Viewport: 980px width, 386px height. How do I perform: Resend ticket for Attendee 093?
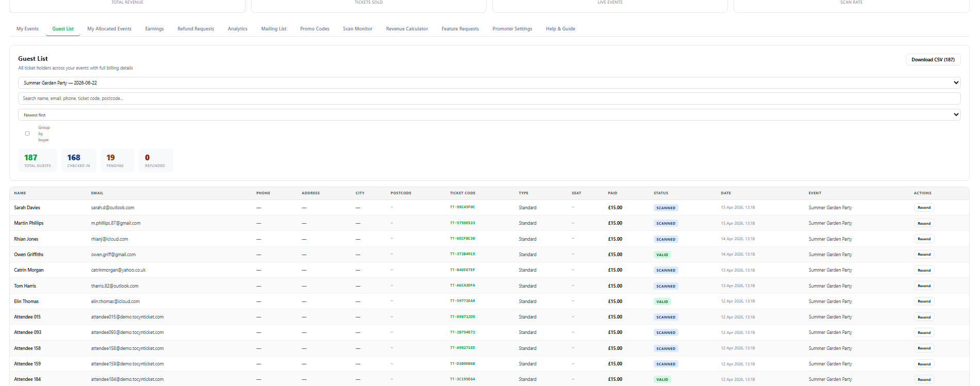(x=924, y=332)
